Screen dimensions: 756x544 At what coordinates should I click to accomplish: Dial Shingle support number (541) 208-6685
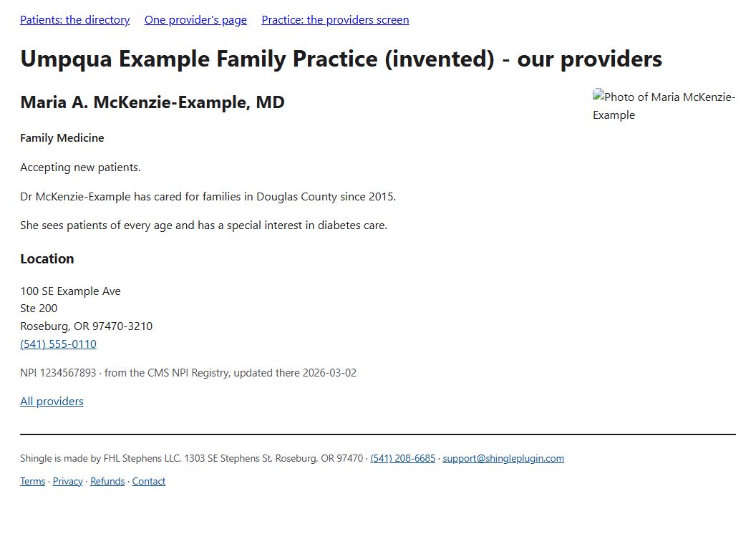[402, 458]
